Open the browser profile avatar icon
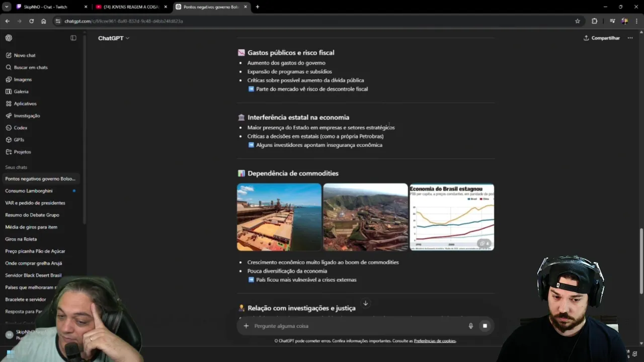Image resolution: width=644 pixels, height=362 pixels. 624,21
